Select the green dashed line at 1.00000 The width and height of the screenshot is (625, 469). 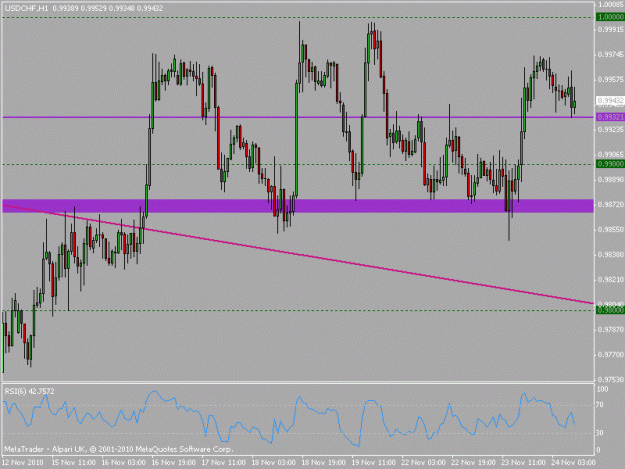click(298, 17)
